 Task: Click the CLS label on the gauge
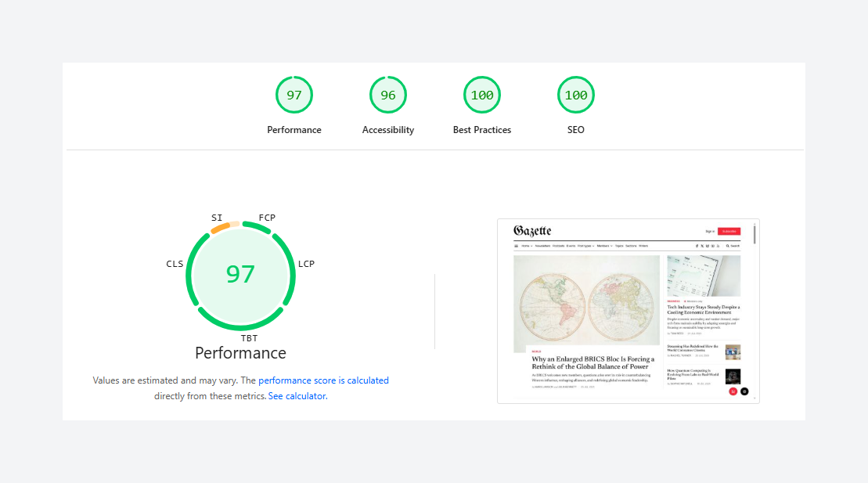tap(175, 264)
